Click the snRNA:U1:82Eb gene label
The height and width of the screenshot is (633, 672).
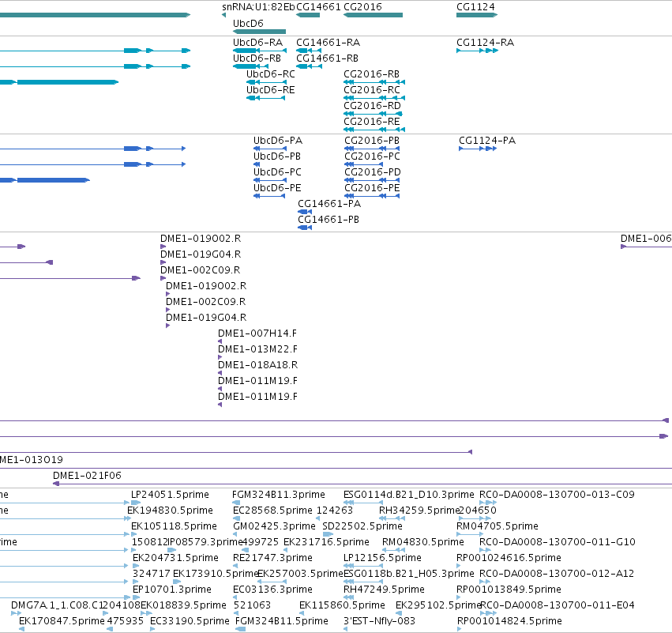(258, 7)
